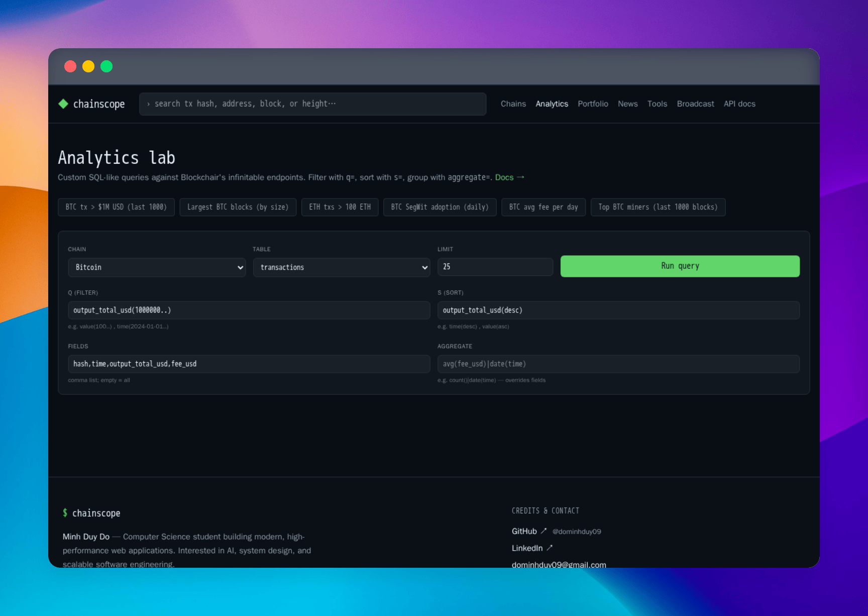Follow the Docs link under Analytics lab
868x616 pixels.
click(x=509, y=177)
